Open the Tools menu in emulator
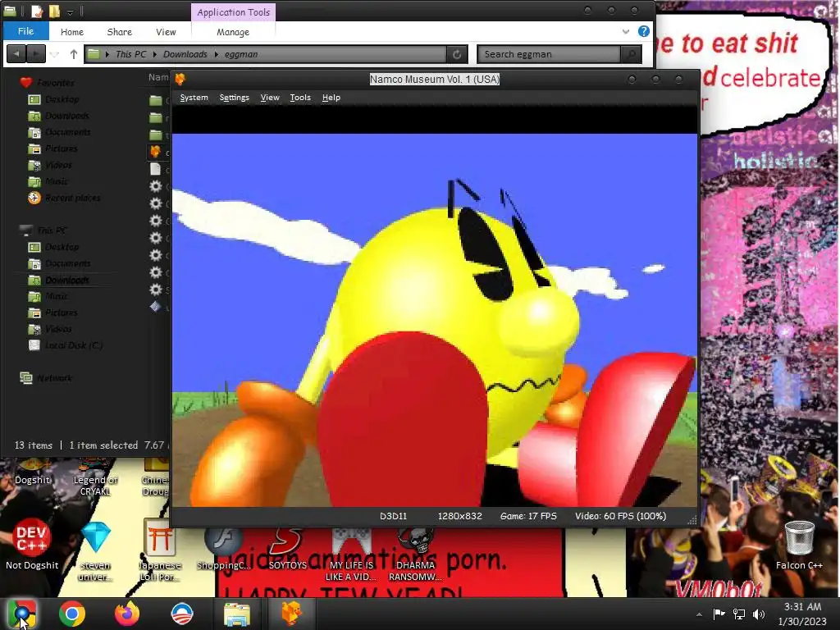The width and height of the screenshot is (840, 630). [x=300, y=98]
